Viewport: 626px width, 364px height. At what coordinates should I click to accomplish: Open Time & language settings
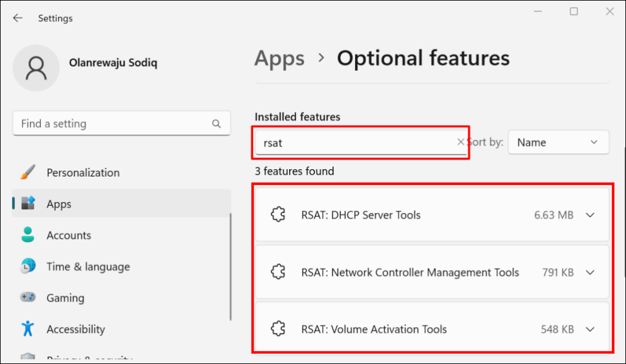pos(88,267)
